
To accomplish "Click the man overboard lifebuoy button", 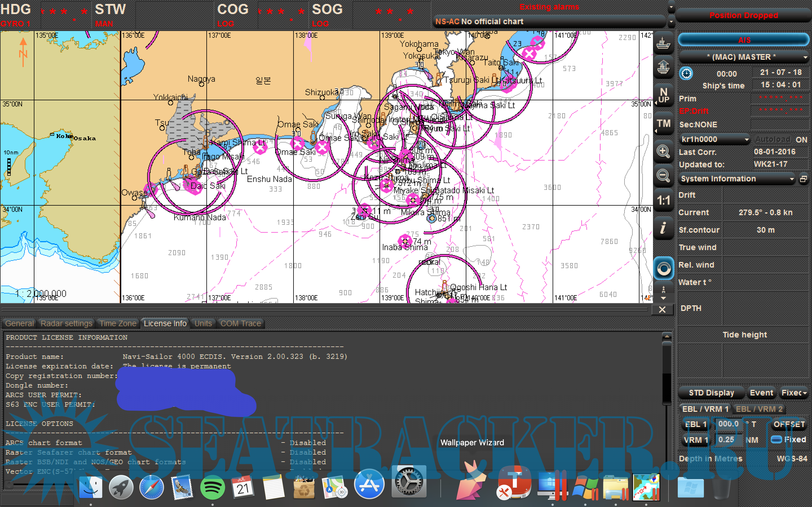I will pos(663,269).
